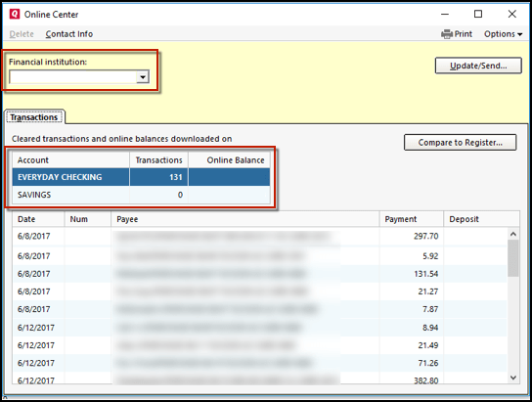The image size is (532, 402).
Task: Switch to the Transactions tab
Action: pyautogui.click(x=34, y=117)
